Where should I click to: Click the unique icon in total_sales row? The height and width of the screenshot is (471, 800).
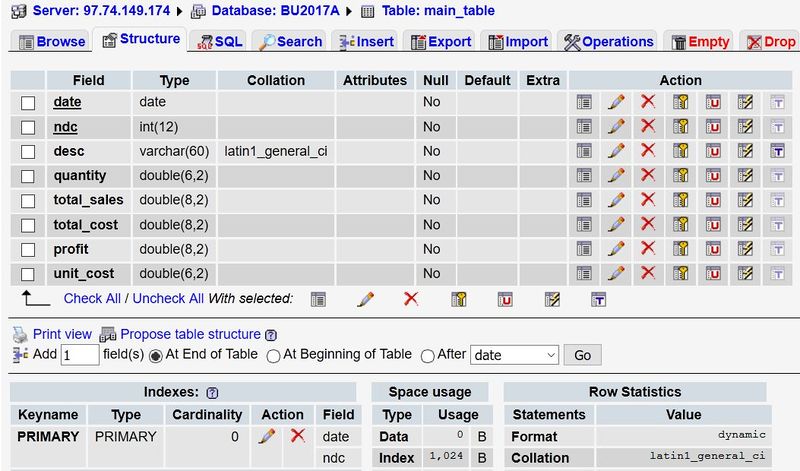(713, 200)
